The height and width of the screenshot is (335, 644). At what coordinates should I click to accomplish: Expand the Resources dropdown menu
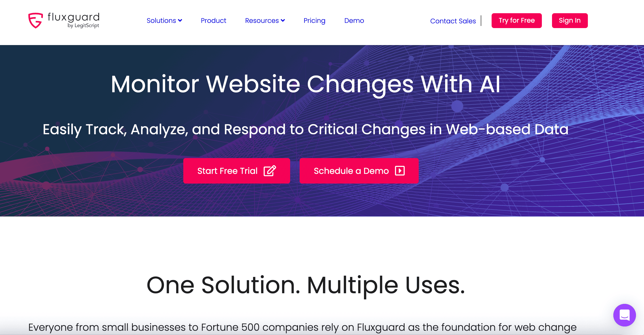(264, 21)
